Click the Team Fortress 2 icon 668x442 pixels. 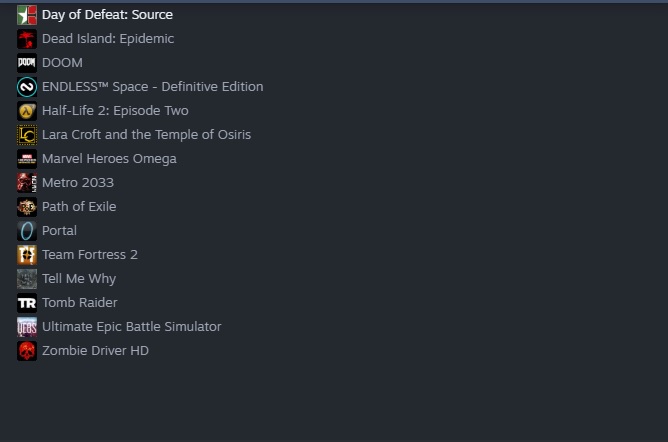click(27, 255)
